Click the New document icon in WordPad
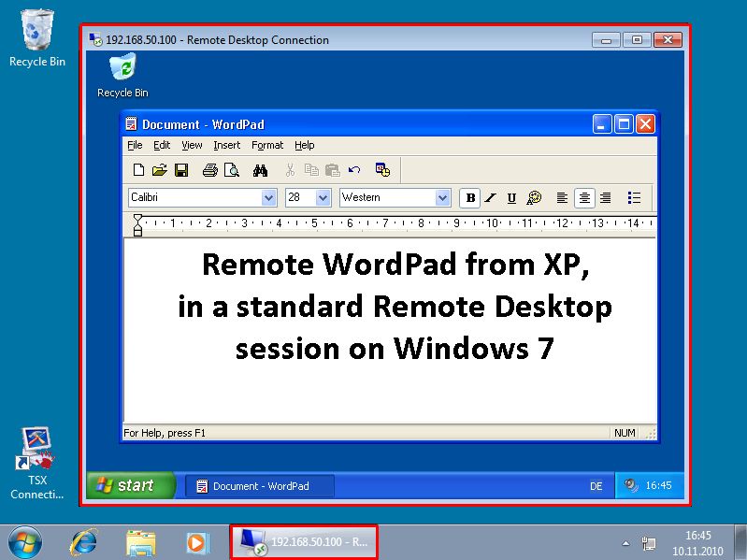Screen dimensions: 747x560 click(138, 170)
